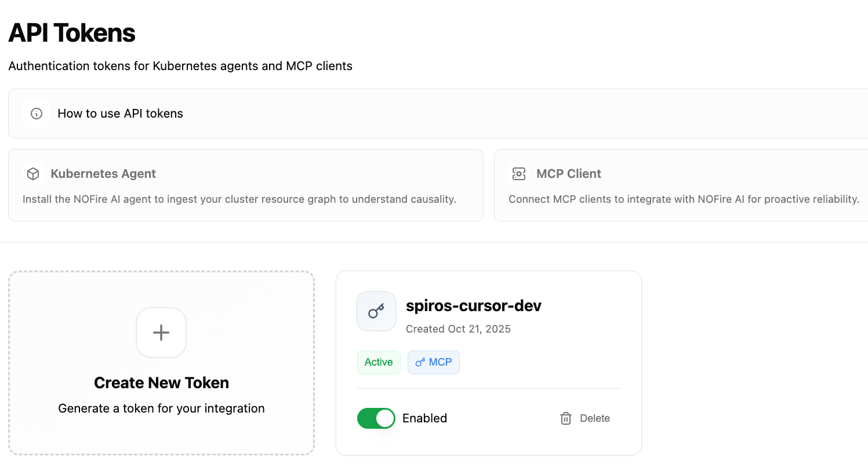Image resolution: width=868 pixels, height=467 pixels.
Task: Click the trash icon next to Delete
Action: coord(565,418)
